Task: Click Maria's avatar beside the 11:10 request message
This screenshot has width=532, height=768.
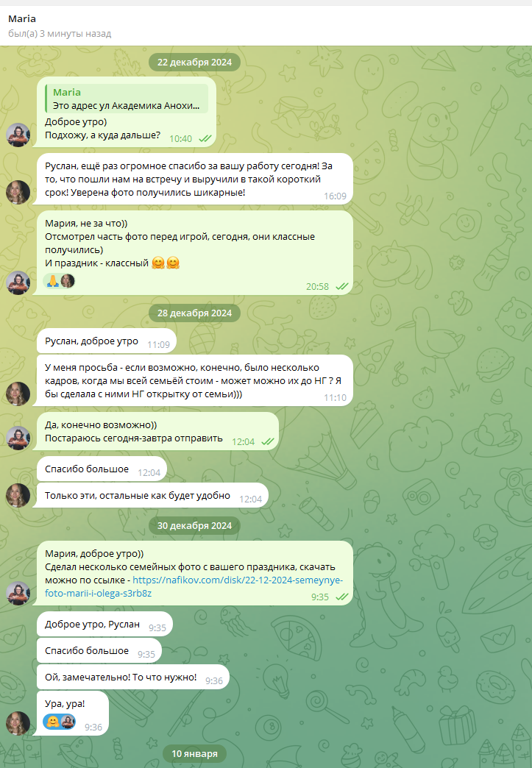Action: pyautogui.click(x=18, y=394)
